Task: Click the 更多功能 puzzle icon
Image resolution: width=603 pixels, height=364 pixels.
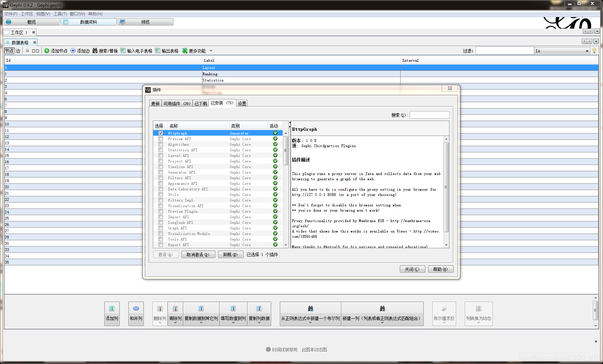Action: [x=185, y=51]
